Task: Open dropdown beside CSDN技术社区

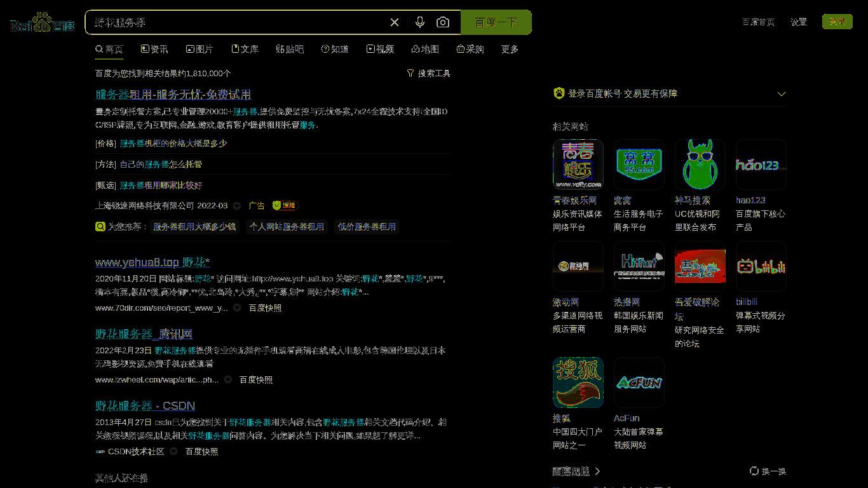Action: pyautogui.click(x=173, y=451)
